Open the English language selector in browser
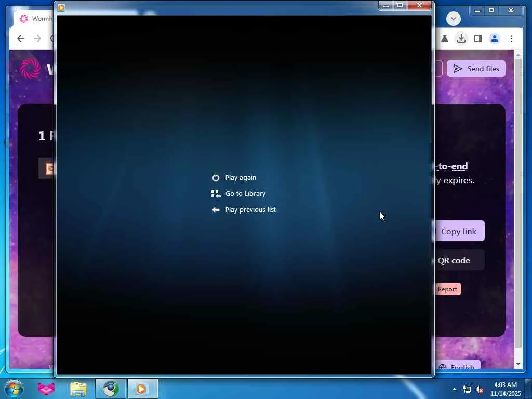Viewport: 532px width, 399px height. [x=457, y=366]
